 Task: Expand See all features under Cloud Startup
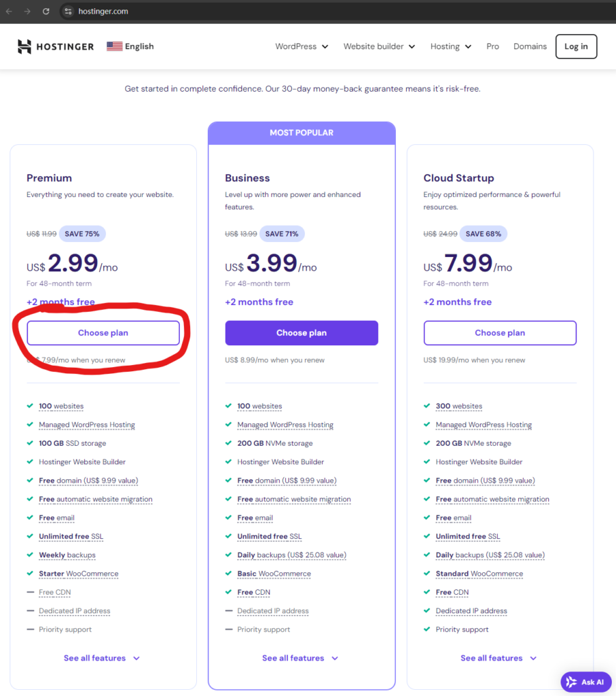point(499,658)
